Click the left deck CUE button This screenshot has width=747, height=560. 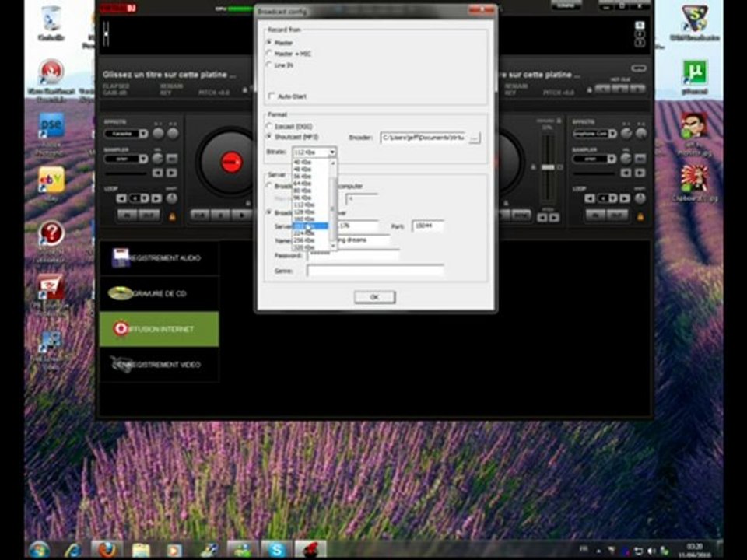tap(200, 215)
